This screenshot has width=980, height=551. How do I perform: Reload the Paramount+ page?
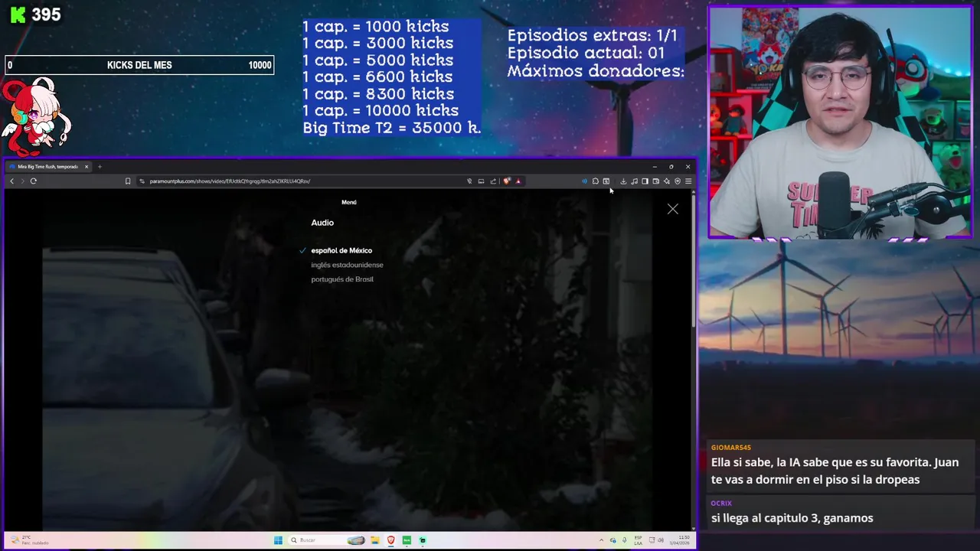(34, 181)
